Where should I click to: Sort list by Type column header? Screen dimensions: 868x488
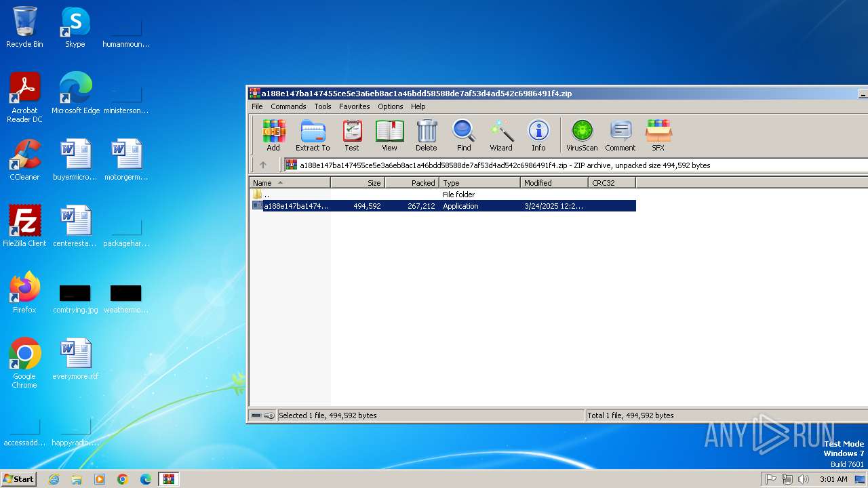(x=479, y=182)
